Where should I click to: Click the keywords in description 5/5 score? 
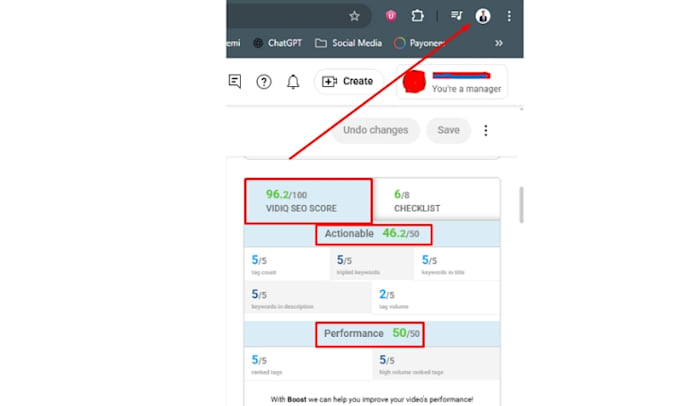(x=308, y=298)
